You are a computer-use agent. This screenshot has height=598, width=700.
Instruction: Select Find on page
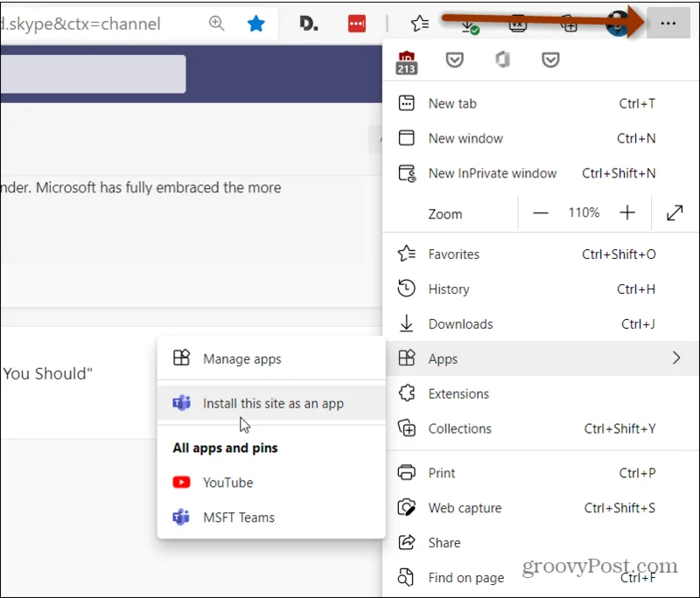[x=541, y=578]
